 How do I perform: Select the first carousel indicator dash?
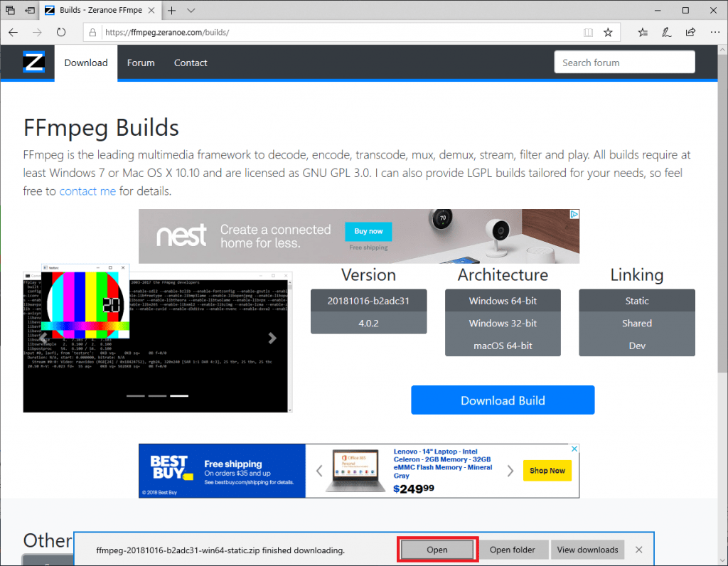click(136, 395)
